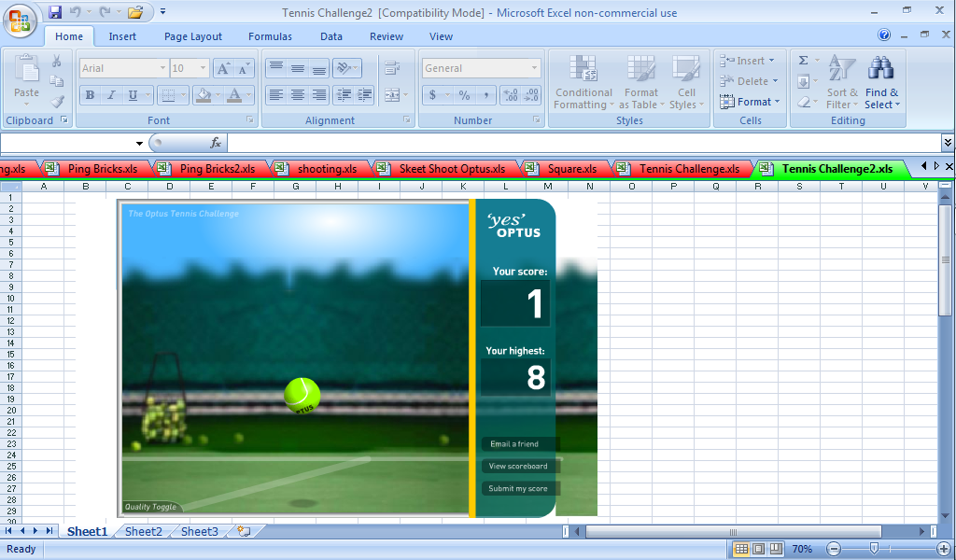This screenshot has height=560, width=956.
Task: Click View scoreboard in game
Action: (x=520, y=466)
